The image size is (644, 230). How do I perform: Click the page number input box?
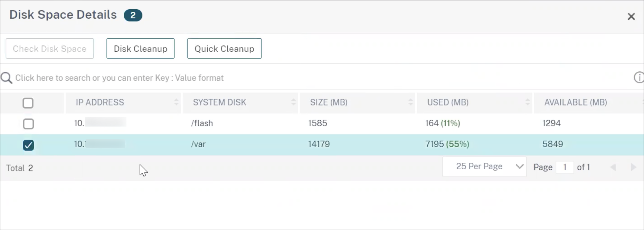(x=565, y=167)
